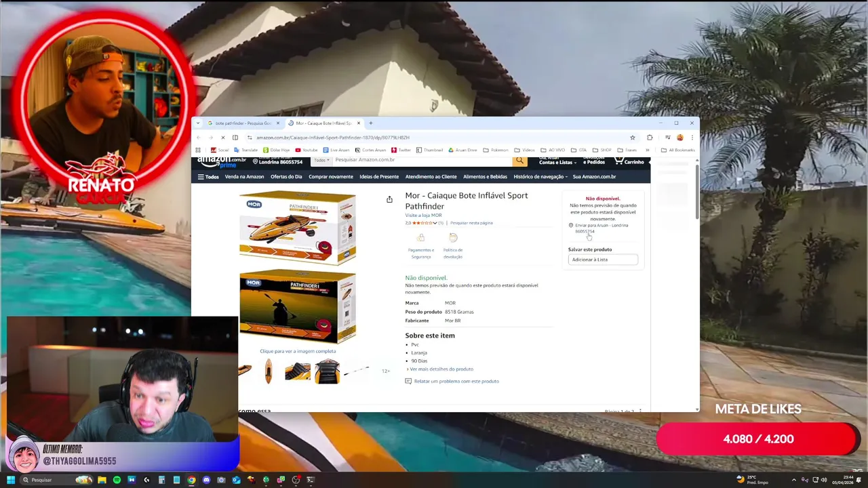Select the top-view orange kayak thumbnail
The width and height of the screenshot is (868, 488).
tap(269, 371)
